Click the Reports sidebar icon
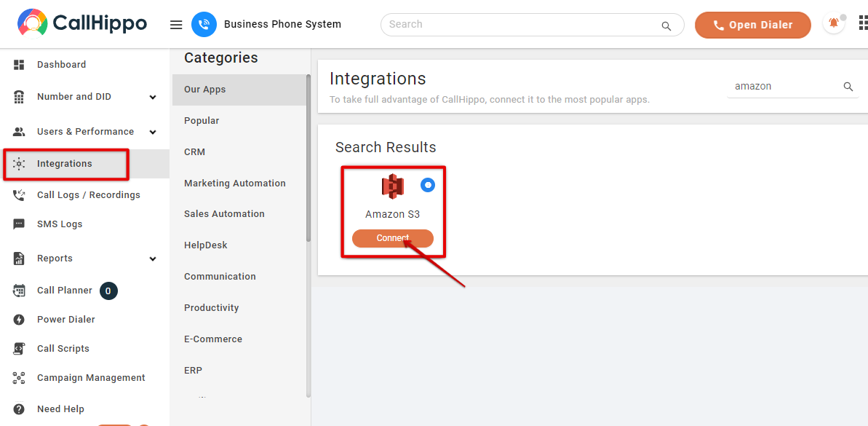Viewport: 868px width, 426px height. pyautogui.click(x=19, y=259)
